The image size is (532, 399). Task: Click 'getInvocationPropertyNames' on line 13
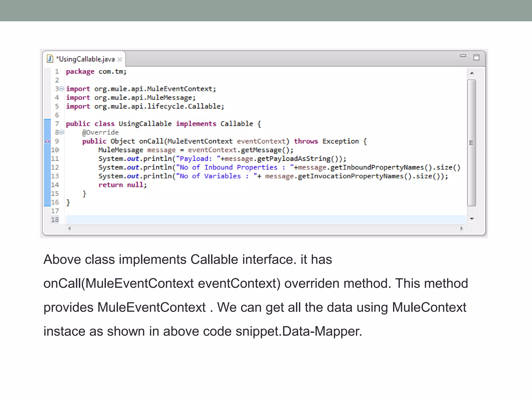tap(350, 176)
